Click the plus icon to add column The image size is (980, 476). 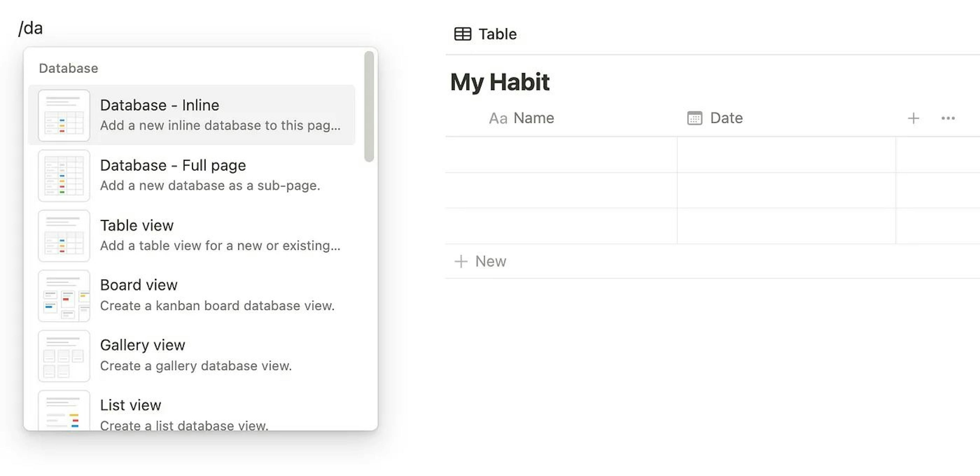click(x=913, y=118)
